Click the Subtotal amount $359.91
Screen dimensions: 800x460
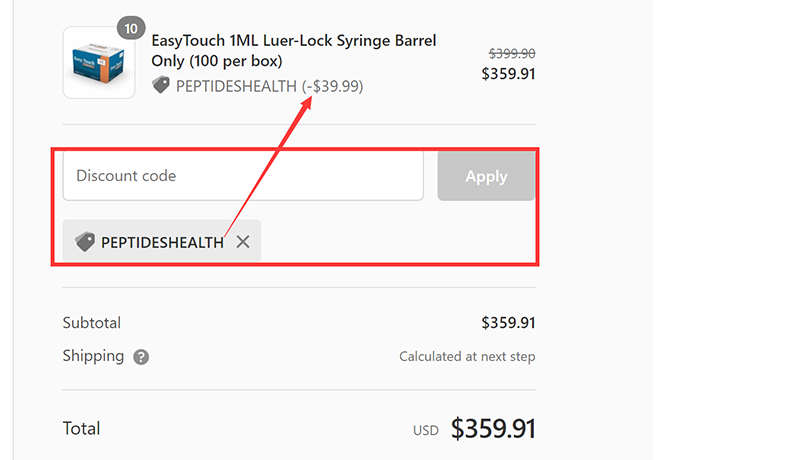pyautogui.click(x=508, y=323)
